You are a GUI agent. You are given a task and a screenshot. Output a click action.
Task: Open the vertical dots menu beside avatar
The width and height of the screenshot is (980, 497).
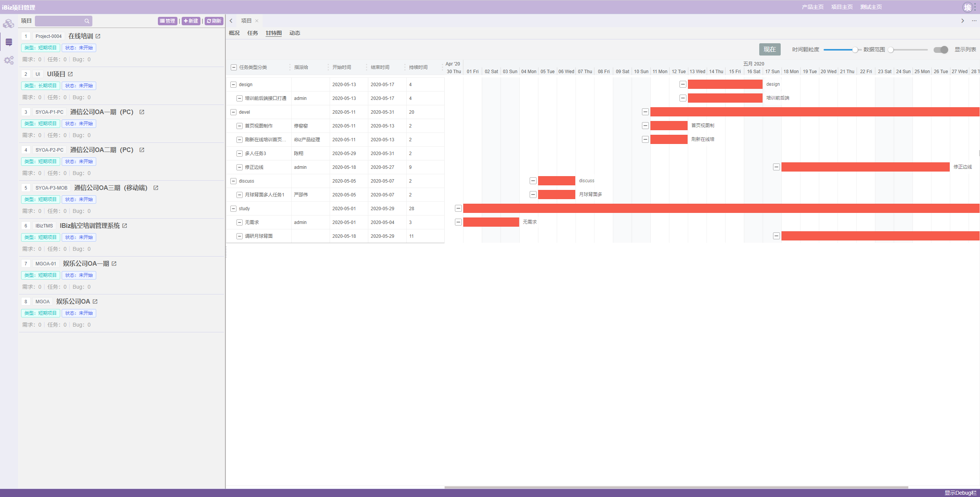tap(975, 7)
